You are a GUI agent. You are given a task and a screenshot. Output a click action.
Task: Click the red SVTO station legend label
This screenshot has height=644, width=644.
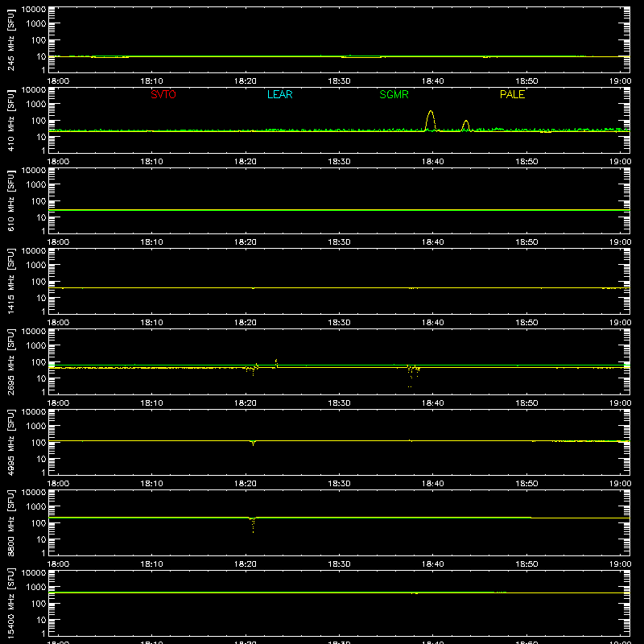pyautogui.click(x=163, y=94)
